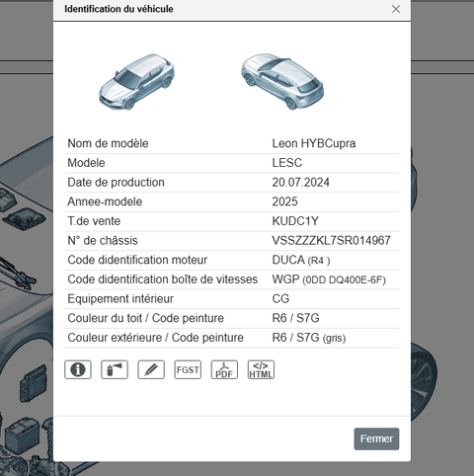Select the rear view car thumbnail

click(282, 81)
